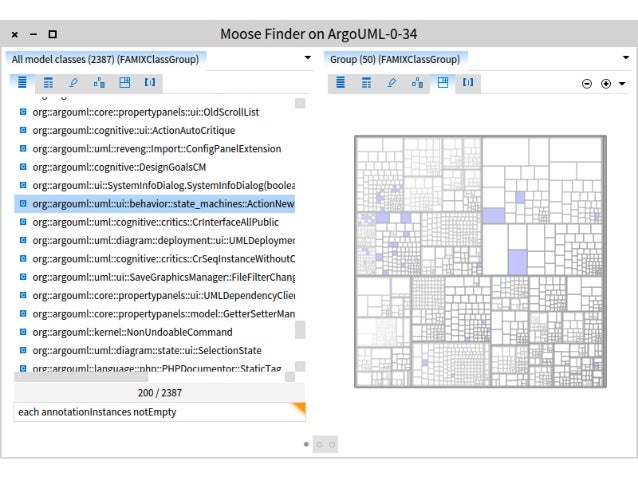This screenshot has height=479, width=638.
Task: Close the Moose Finder window
Action: [15, 35]
